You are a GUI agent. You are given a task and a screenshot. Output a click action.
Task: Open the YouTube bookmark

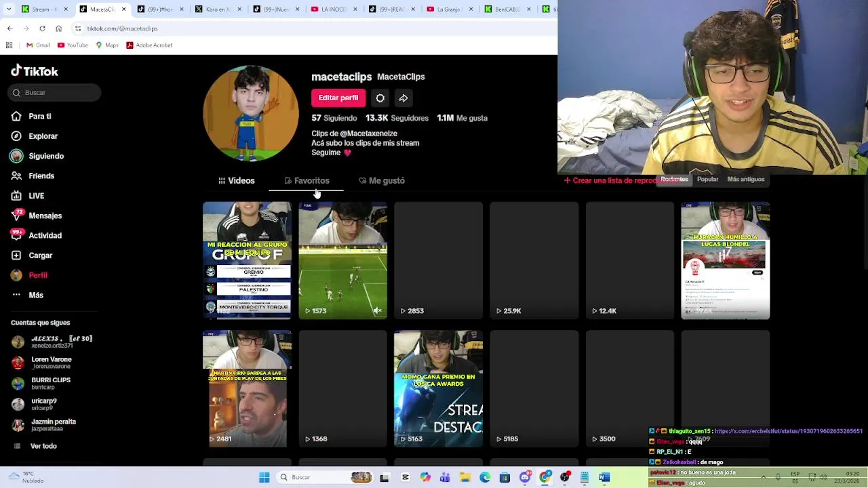click(x=73, y=45)
